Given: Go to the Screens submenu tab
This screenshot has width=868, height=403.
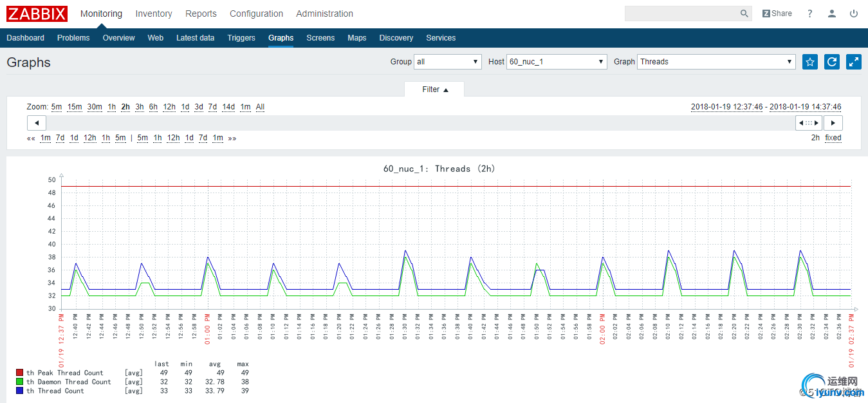Looking at the screenshot, I should pos(320,38).
